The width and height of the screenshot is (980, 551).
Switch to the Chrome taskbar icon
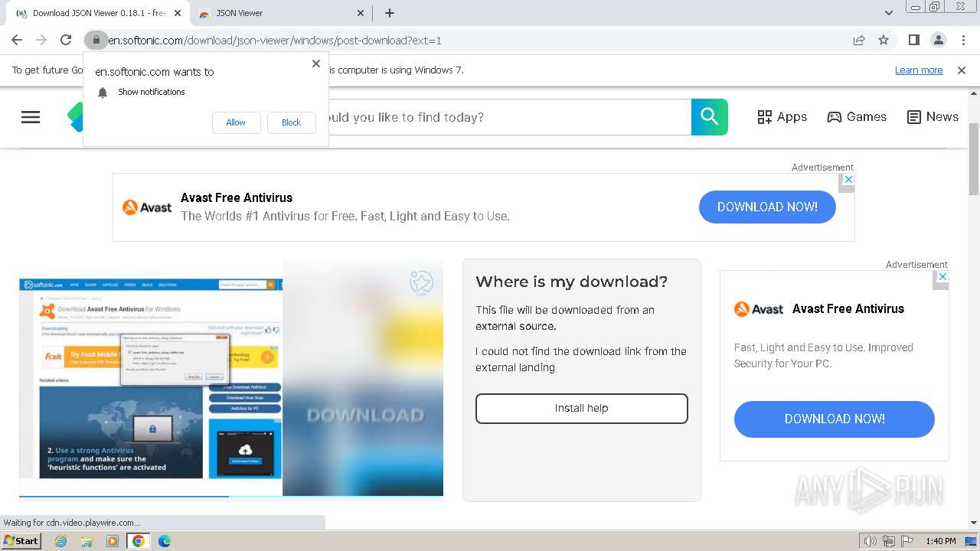139,541
